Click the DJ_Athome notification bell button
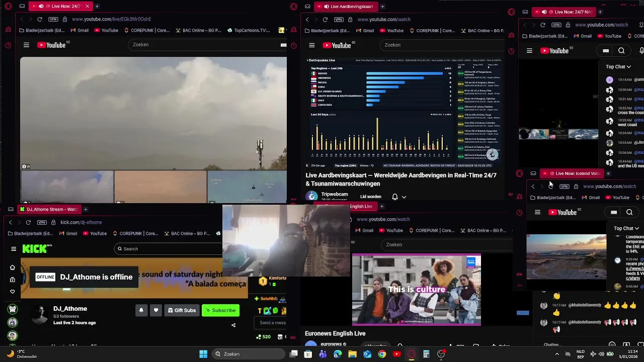Screen dimensions: 644x362 coord(141,310)
